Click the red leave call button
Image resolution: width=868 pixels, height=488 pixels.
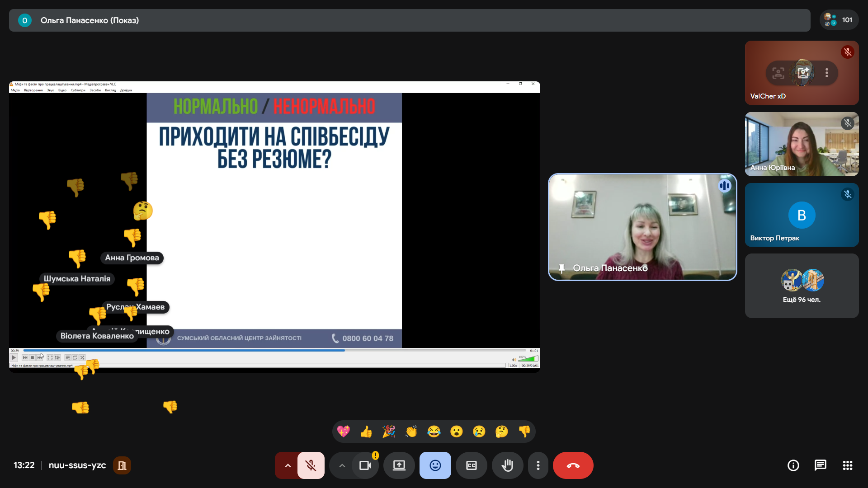tap(573, 465)
